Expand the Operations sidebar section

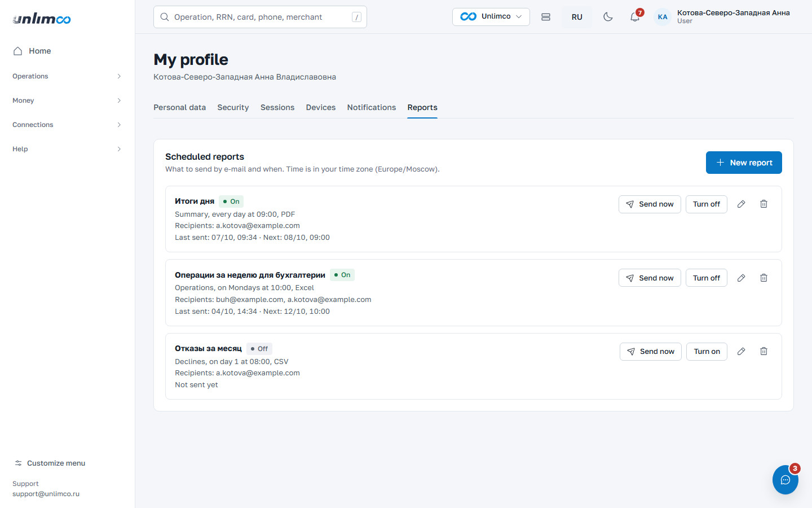pyautogui.click(x=67, y=76)
